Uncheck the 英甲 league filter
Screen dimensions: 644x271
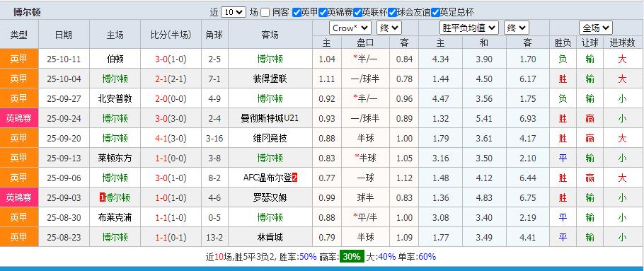tap(297, 12)
